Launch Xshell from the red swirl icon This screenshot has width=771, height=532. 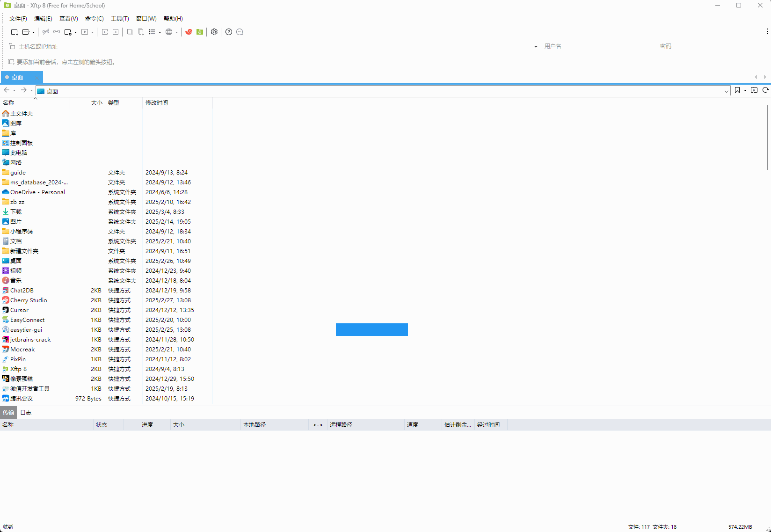(x=189, y=32)
